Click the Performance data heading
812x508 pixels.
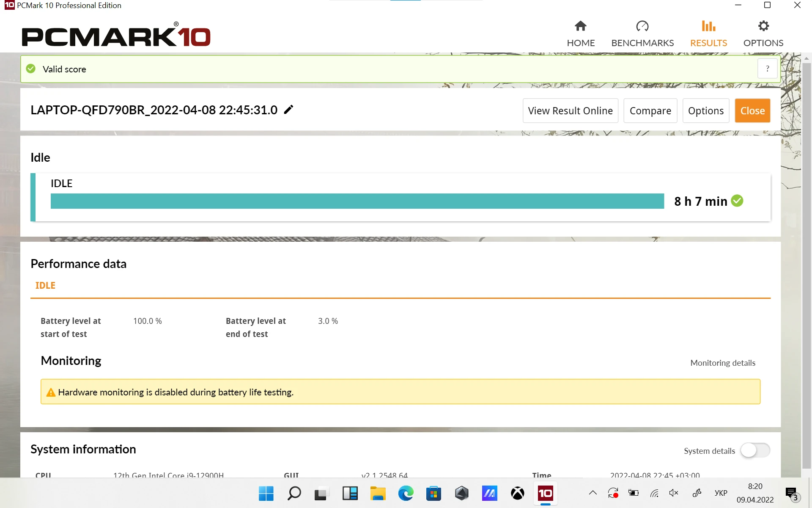pos(79,264)
